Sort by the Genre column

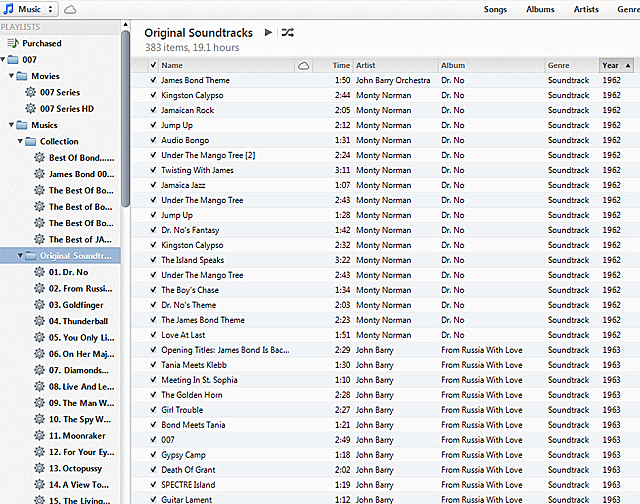coord(572,65)
